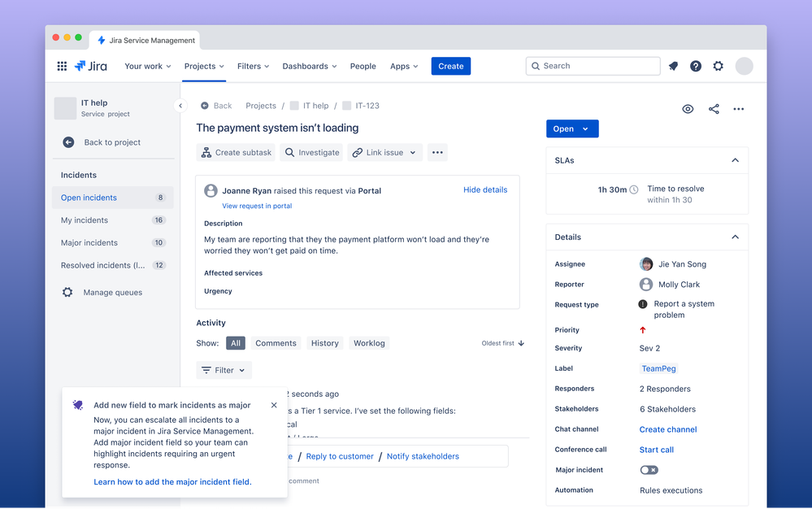The height and width of the screenshot is (509, 812).
Task: Open the Projects menu
Action: [203, 66]
